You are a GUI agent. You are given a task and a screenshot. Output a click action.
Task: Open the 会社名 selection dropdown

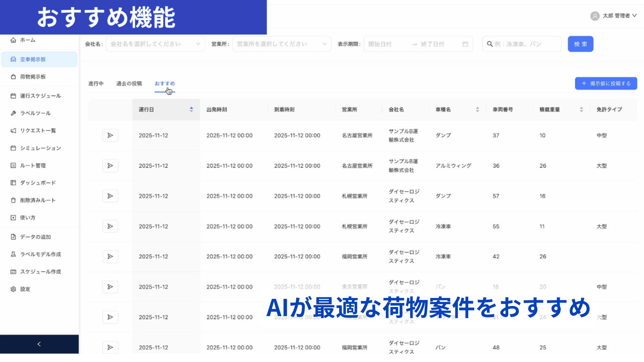[155, 44]
